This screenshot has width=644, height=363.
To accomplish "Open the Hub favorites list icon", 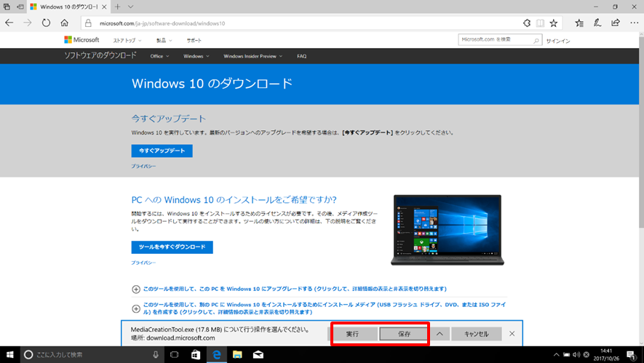I will point(579,23).
